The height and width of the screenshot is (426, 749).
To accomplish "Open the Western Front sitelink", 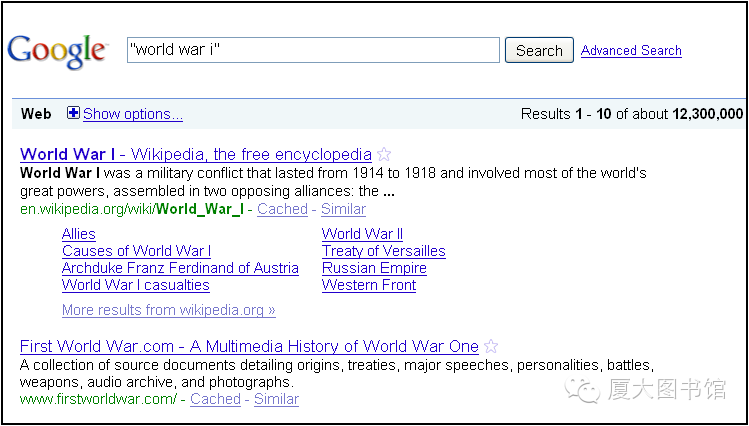I will 369,285.
